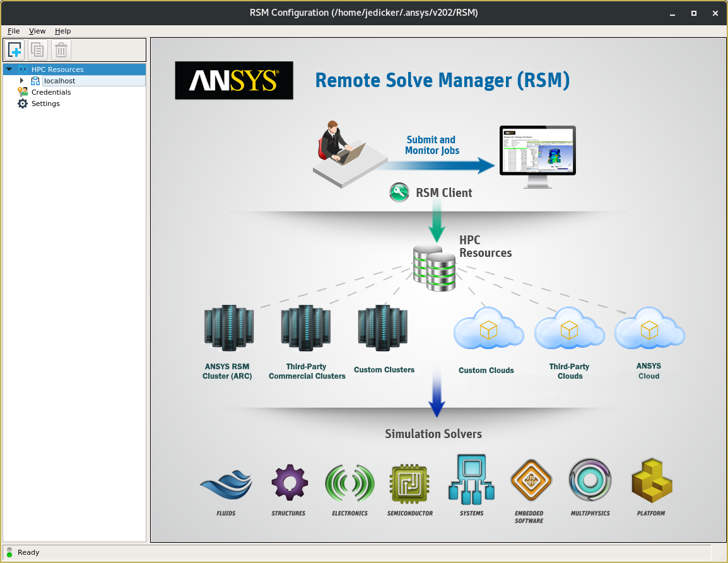Click the Settings gear icon

click(x=23, y=104)
